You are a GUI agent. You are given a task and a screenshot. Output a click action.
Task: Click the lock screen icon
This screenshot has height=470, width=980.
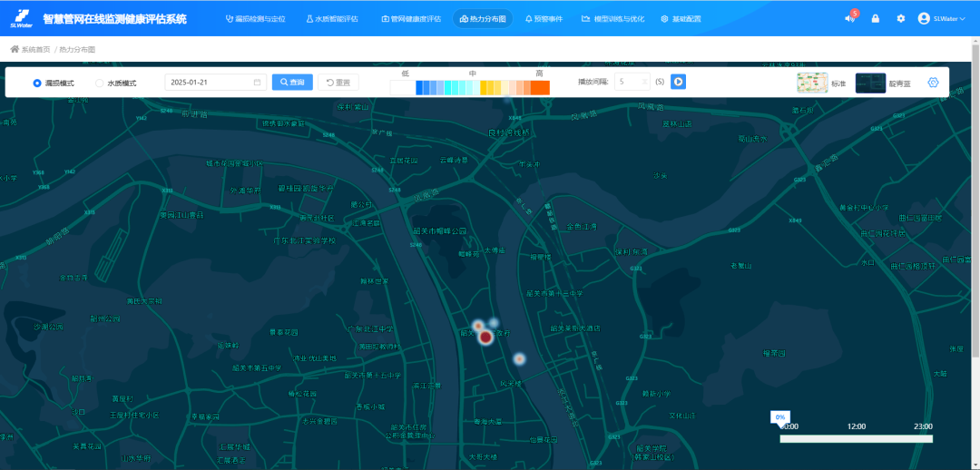tap(875, 19)
